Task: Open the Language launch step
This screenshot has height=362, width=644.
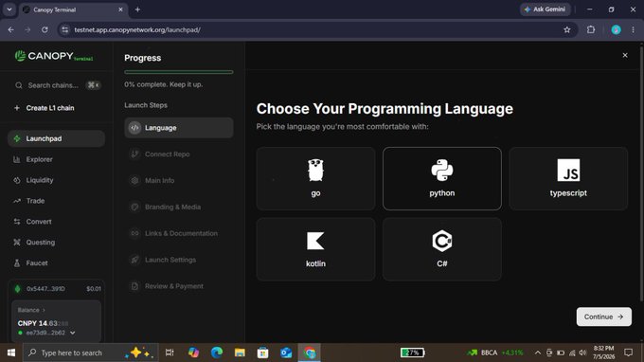Action: 179,128
